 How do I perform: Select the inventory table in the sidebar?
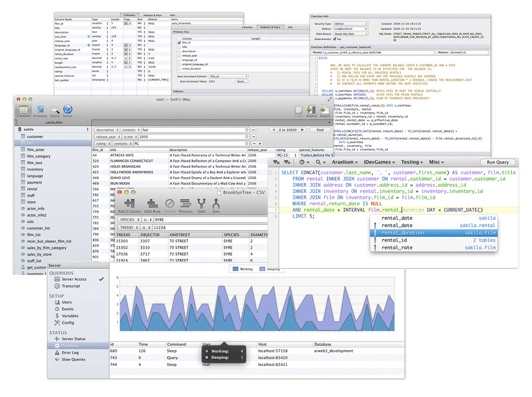pos(35,169)
